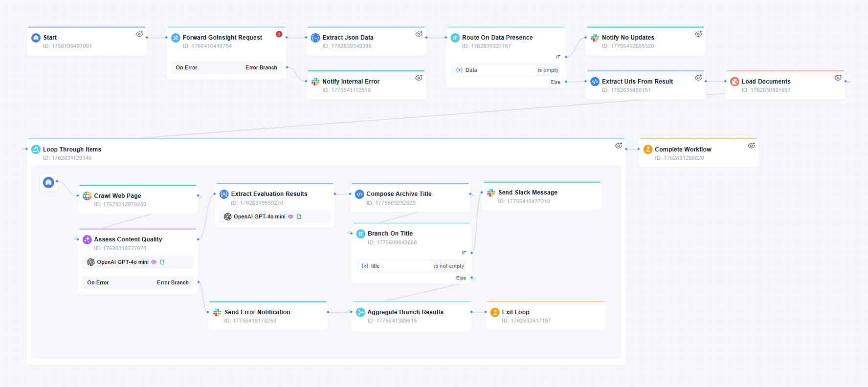Image resolution: width=868 pixels, height=387 pixels.
Task: Click the Slack icon on Notify No Updates
Action: pyautogui.click(x=595, y=38)
